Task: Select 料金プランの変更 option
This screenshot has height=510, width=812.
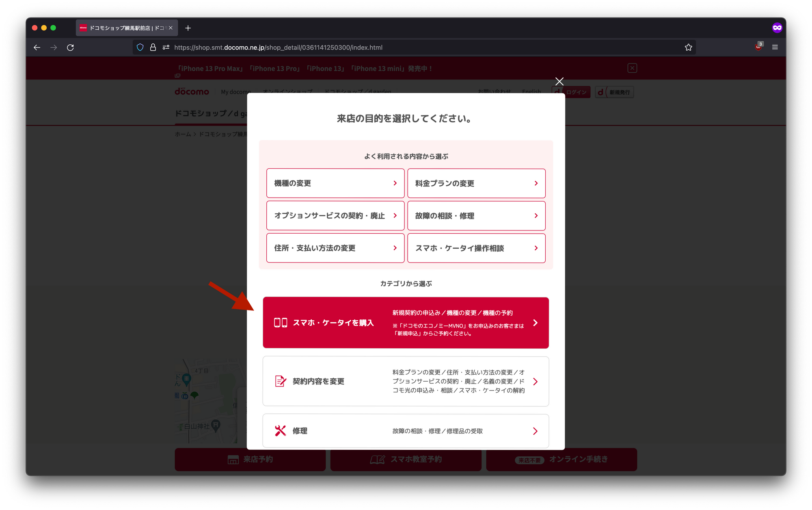Action: point(476,183)
